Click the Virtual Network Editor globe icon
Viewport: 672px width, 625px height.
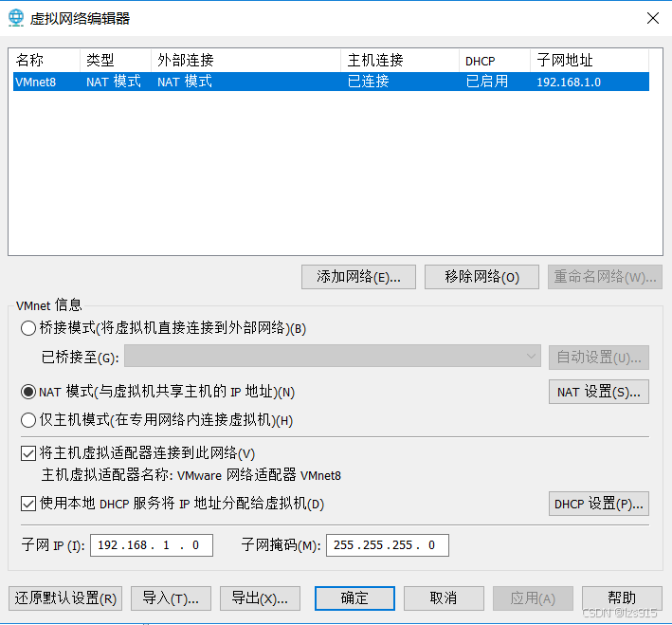(16, 18)
